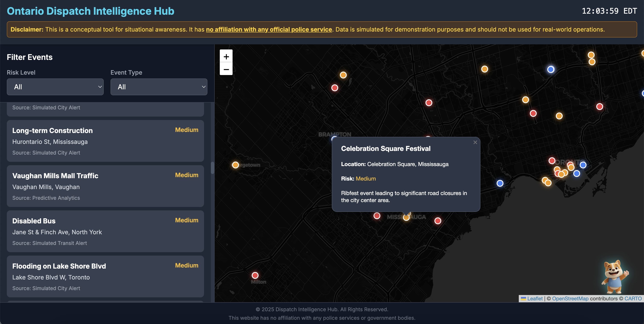Click the Ontario Dispatch Intelligence Hub title

pos(91,11)
